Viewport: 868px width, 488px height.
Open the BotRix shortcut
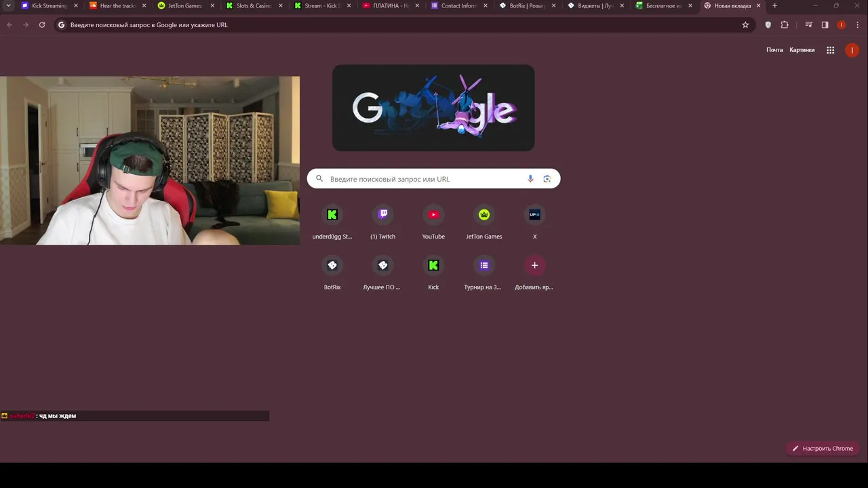pos(332,273)
